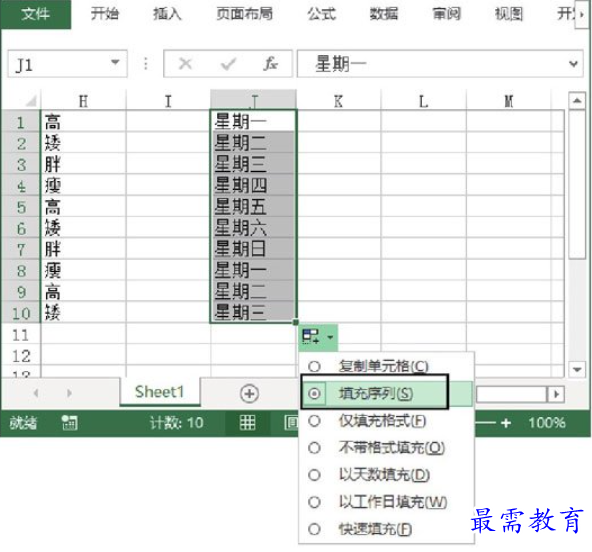Click the 计数: 10 status indicator
The image size is (592, 552).
tap(176, 422)
